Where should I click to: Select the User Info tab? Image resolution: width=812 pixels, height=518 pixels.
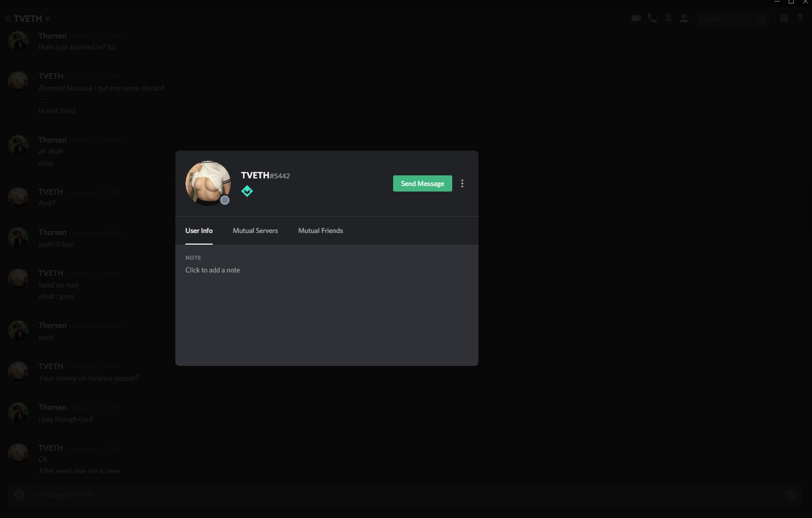(x=199, y=230)
